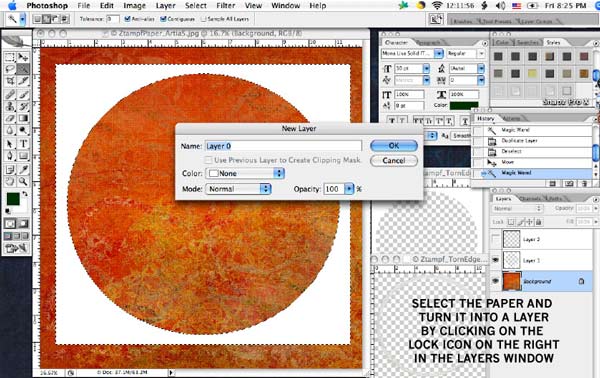Screen dimensions: 600x378
Task: Open font family dropdown in Character panel
Action: pyautogui.click(x=439, y=54)
